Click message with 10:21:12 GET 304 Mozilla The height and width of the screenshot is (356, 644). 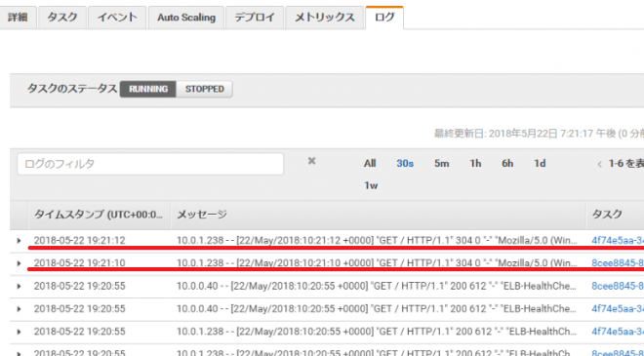[377, 240]
